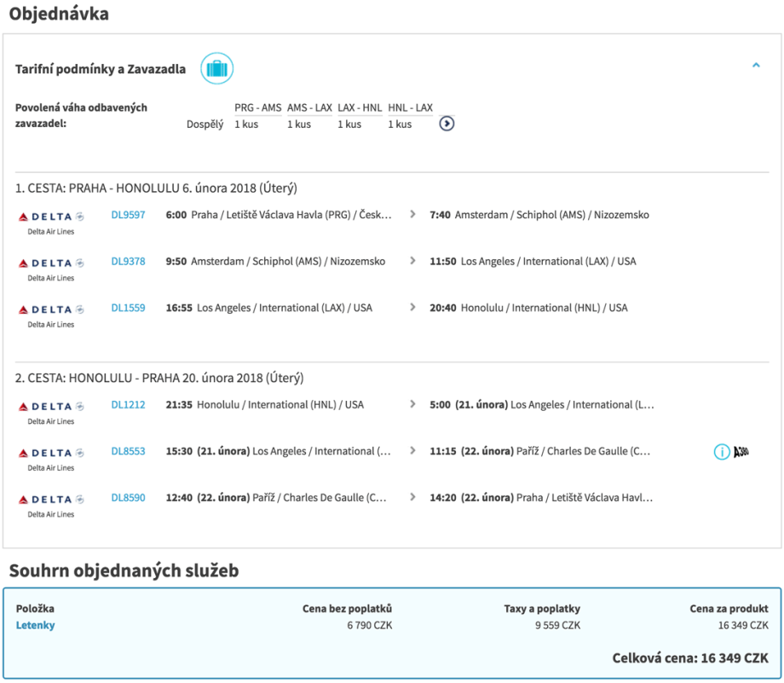Collapse the Tarifní podmínky a Zavazadla section
This screenshot has height=683, width=784.
click(755, 66)
